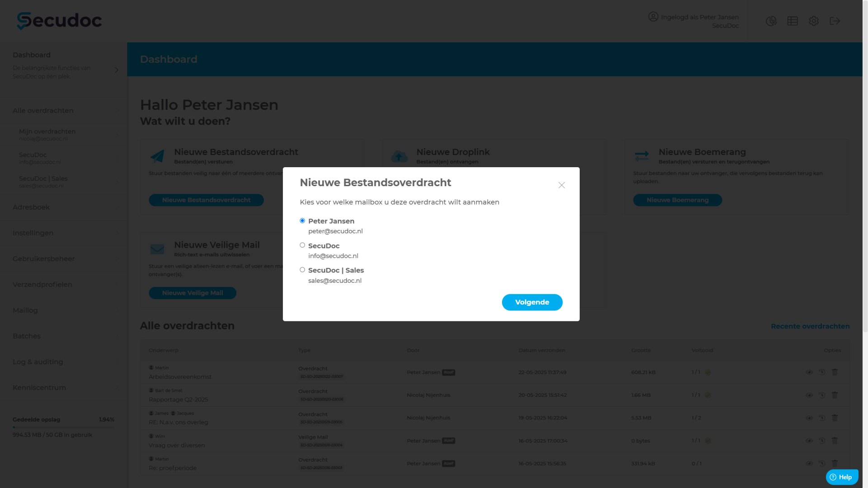Open Mijn overdrachten mailbox in sidebar
The image size is (868, 488).
tap(64, 135)
